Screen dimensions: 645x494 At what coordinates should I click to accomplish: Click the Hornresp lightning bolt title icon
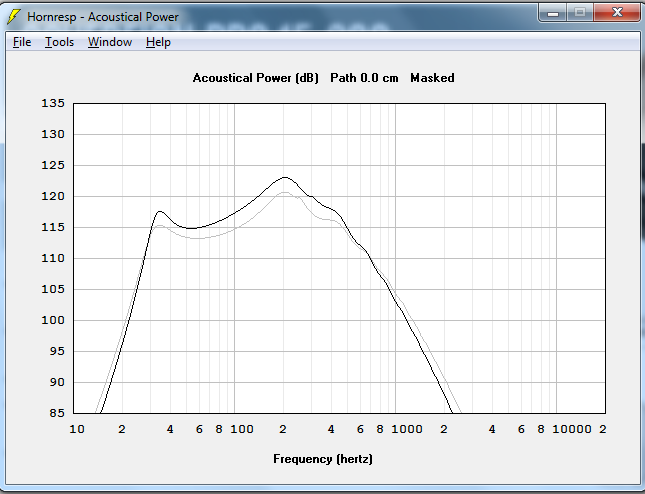pos(14,16)
